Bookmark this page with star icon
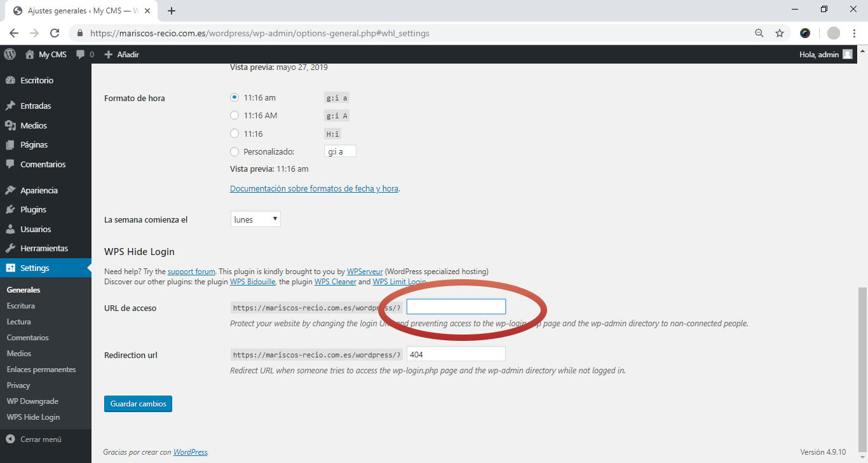This screenshot has height=463, width=868. (x=780, y=33)
